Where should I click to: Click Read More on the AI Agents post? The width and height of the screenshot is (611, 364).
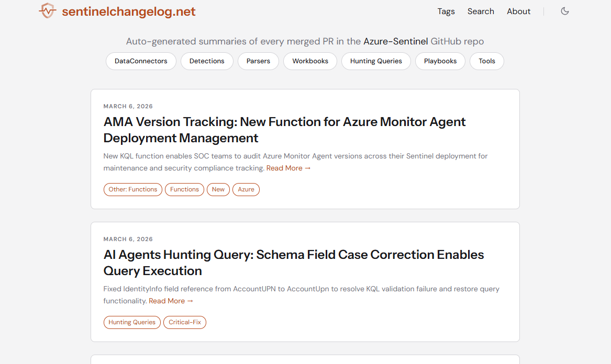tap(171, 301)
